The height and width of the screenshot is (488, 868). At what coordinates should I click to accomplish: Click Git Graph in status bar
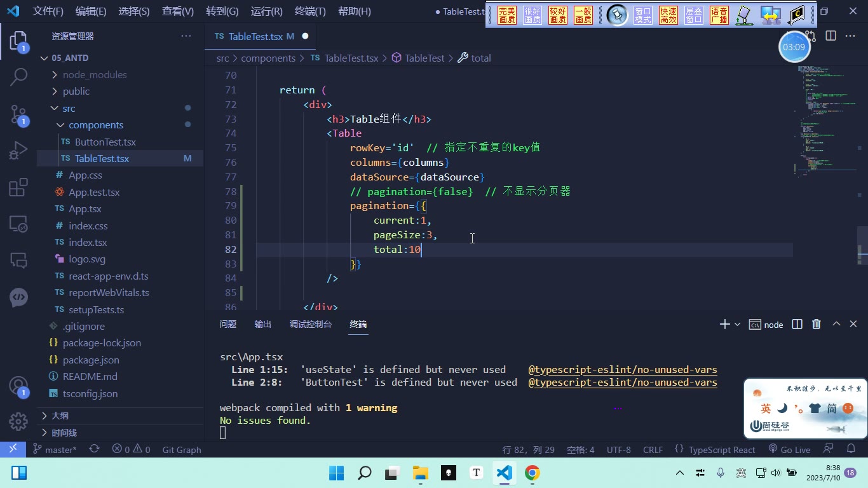[x=182, y=449]
